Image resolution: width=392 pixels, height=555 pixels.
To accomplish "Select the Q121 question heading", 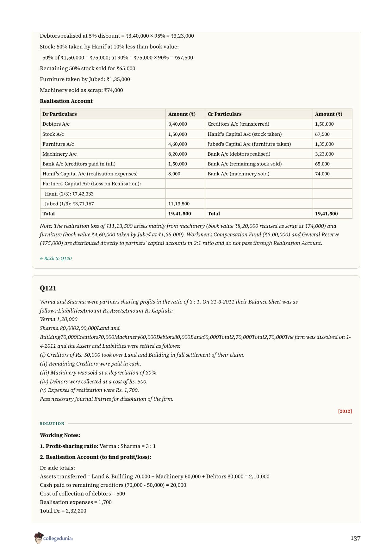I will [x=48, y=288].
